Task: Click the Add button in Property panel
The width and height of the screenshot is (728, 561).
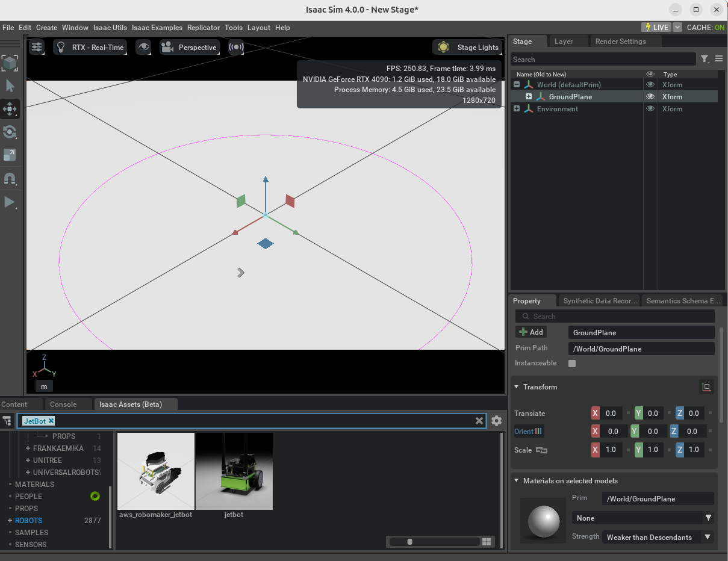Action: tap(530, 332)
